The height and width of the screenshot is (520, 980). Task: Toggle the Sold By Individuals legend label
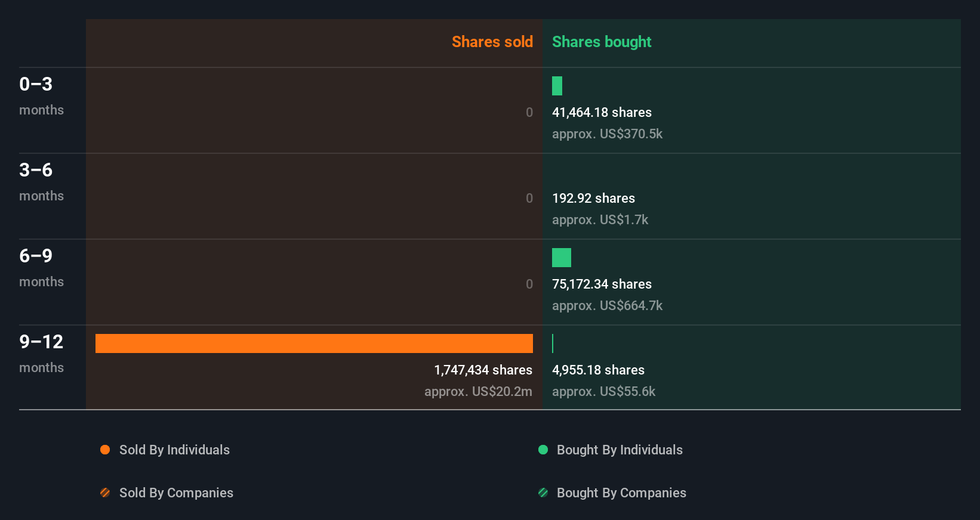click(174, 450)
